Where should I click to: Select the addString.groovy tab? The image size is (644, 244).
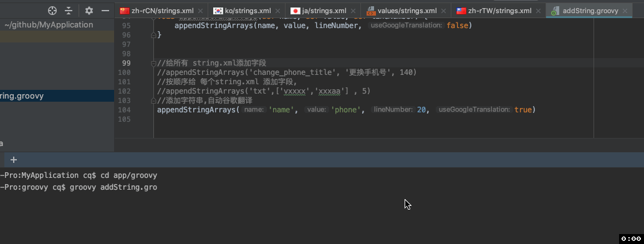pyautogui.click(x=589, y=11)
